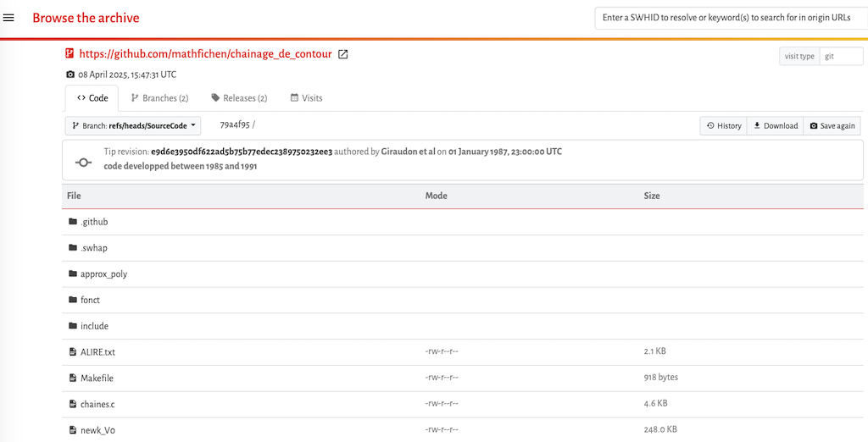This screenshot has height=442, width=868.
Task: Open the Download options button
Action: click(776, 126)
